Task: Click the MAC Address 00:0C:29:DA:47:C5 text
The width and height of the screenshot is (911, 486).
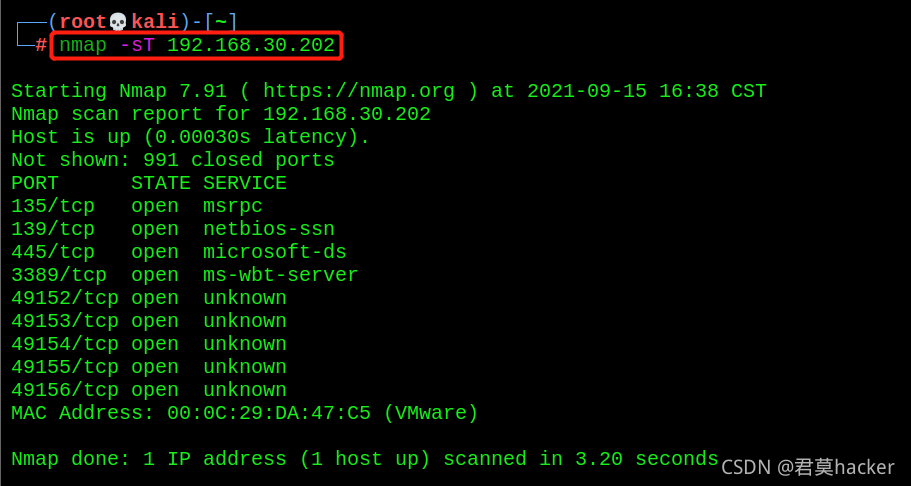Action: coord(245,413)
